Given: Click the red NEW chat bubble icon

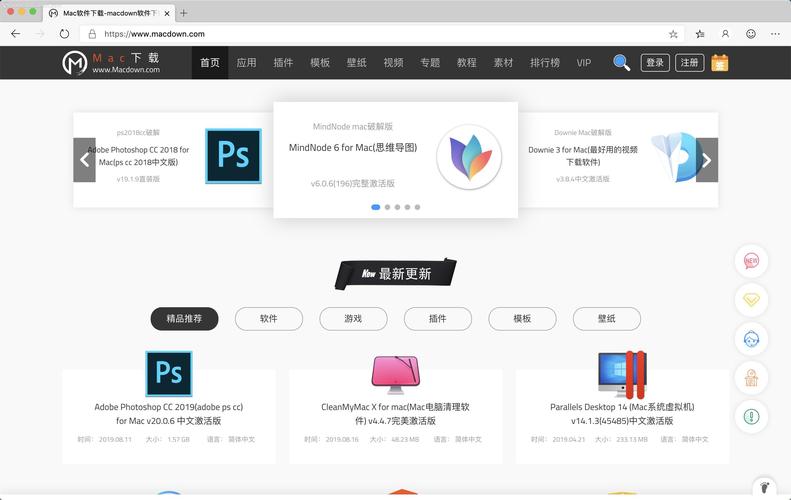Looking at the screenshot, I should 751,260.
